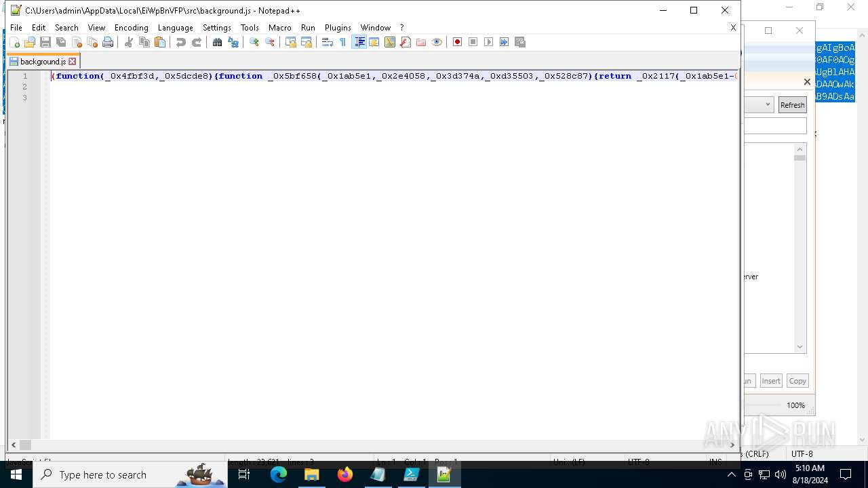Viewport: 868px width, 488px height.
Task: Save the recorded macro icon
Action: click(520, 42)
